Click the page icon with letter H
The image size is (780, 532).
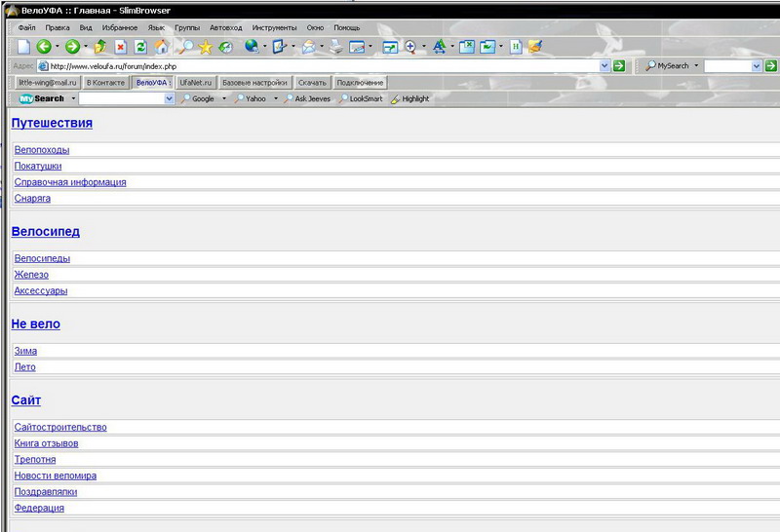[516, 47]
